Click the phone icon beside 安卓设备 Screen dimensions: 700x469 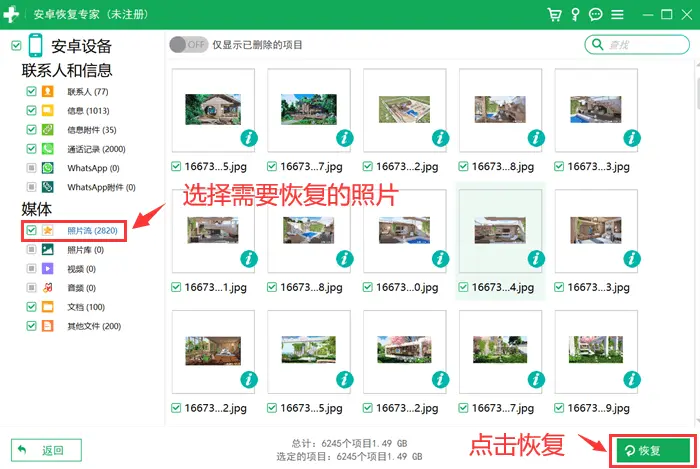[x=35, y=46]
